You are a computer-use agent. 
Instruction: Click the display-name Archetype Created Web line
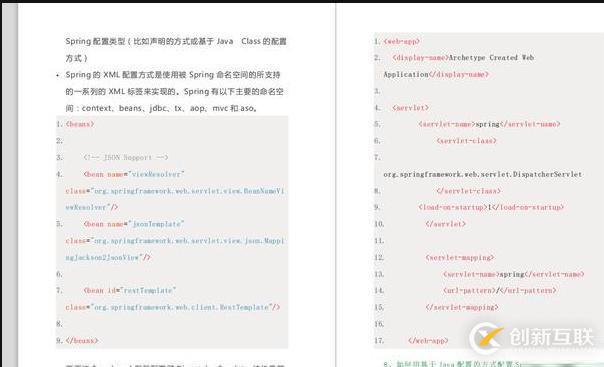click(463, 58)
